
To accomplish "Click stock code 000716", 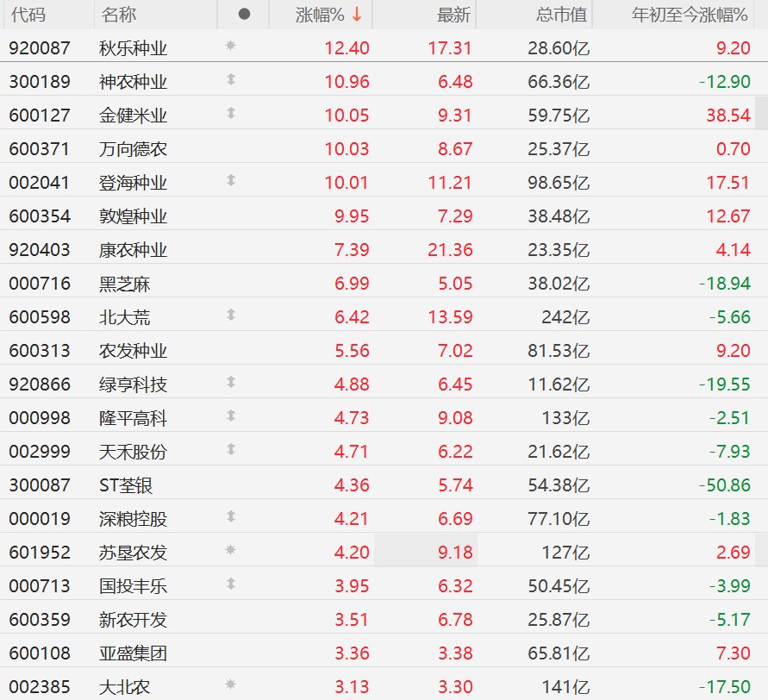I will (40, 284).
